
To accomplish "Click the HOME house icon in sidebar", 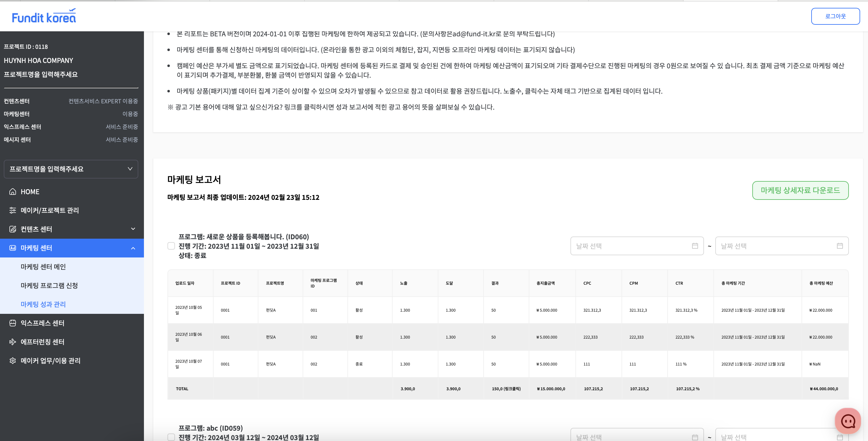I will [x=13, y=192].
